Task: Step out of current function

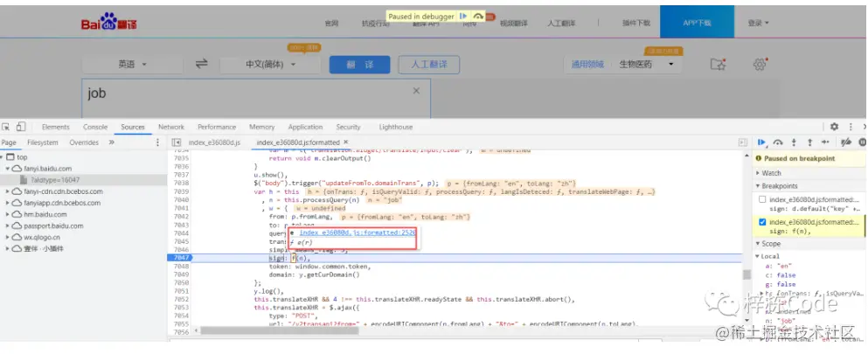Action: point(809,142)
